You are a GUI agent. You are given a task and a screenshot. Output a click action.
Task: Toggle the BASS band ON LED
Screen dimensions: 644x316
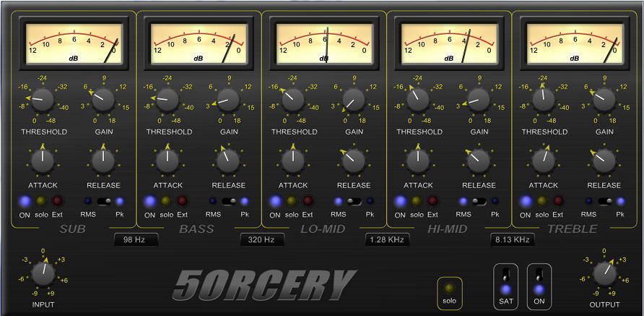(150, 201)
